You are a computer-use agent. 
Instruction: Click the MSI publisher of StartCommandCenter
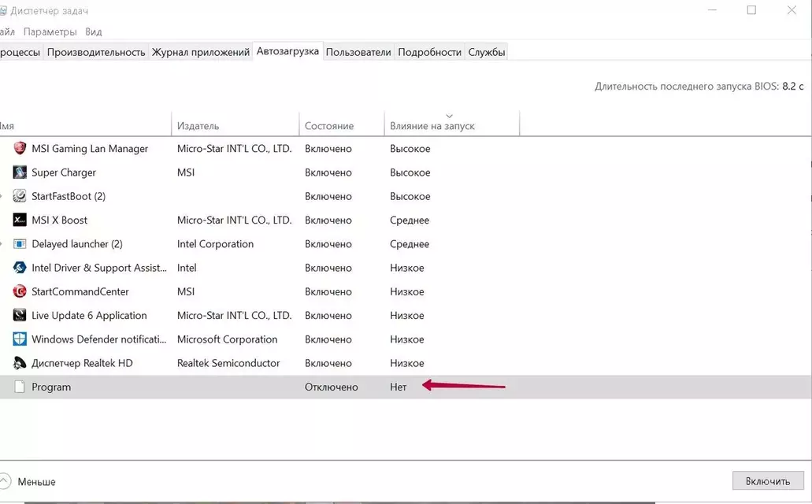point(186,291)
